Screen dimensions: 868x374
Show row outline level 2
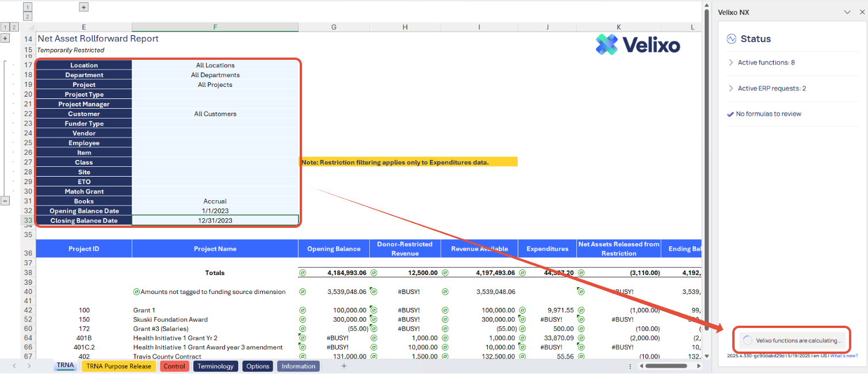14,27
